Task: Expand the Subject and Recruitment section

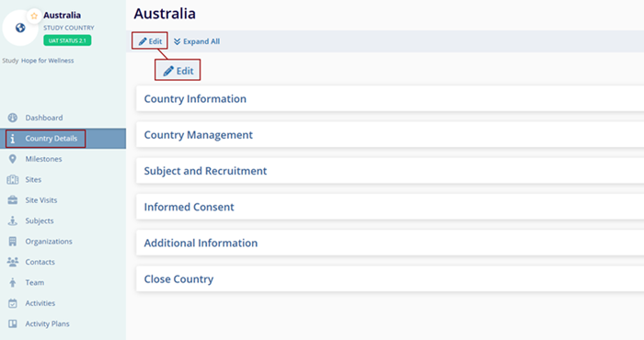Action: (390, 171)
